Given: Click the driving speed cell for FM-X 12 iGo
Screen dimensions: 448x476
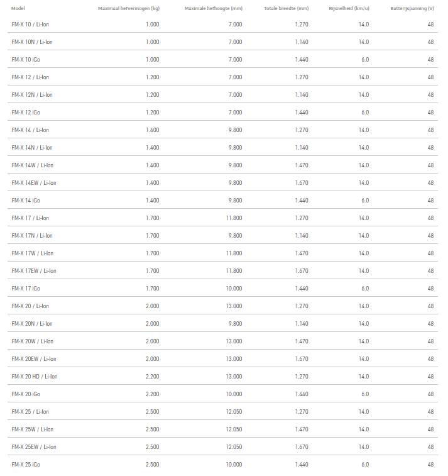Looking at the screenshot, I should tap(364, 113).
